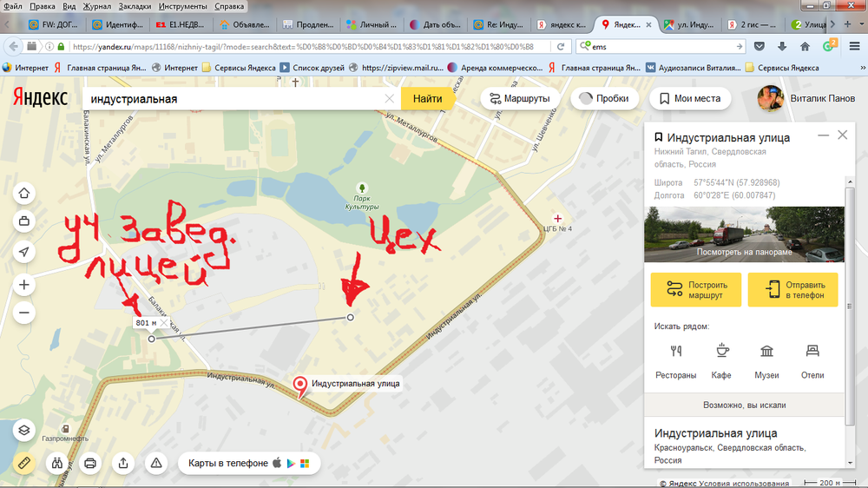The image size is (868, 488).
Task: Print the map with the printer icon
Action: [x=90, y=463]
